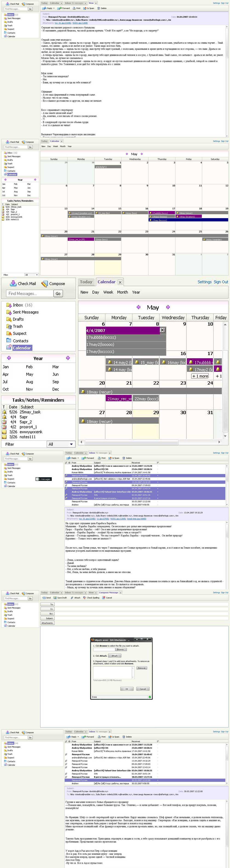Click Forward in the topmost message view toolbar

64,8
